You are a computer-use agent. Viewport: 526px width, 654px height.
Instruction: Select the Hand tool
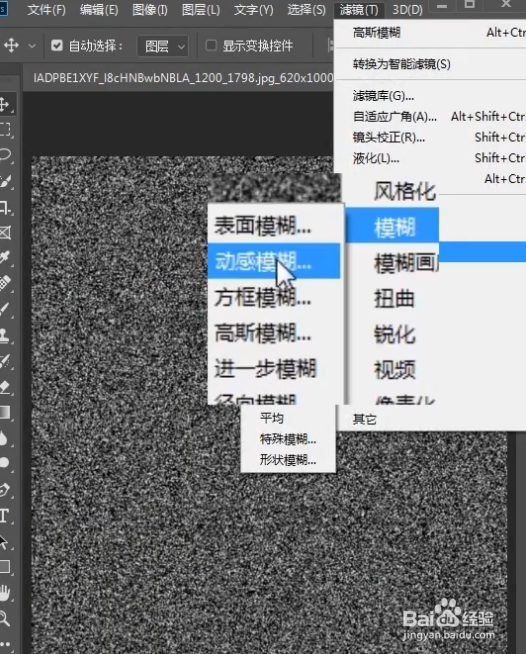point(5,593)
